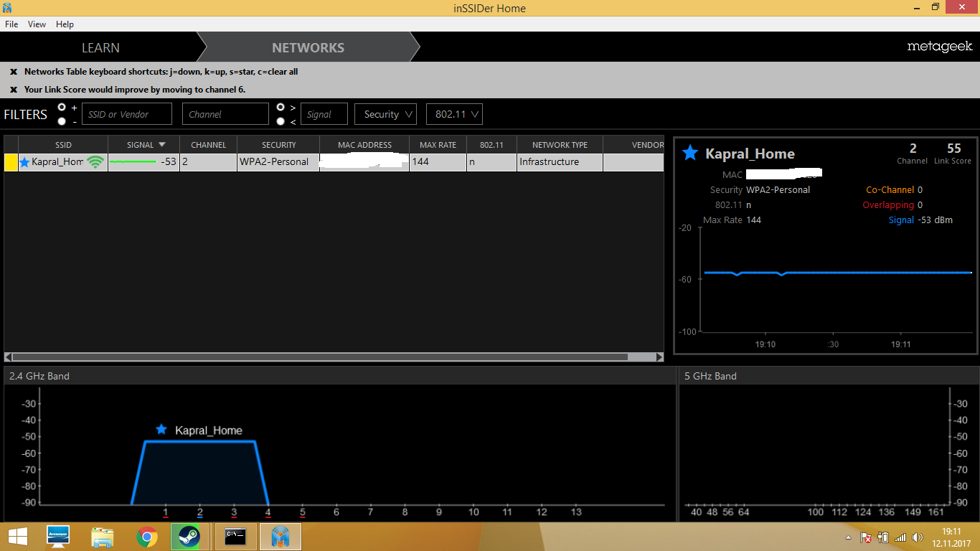This screenshot has width=980, height=551.
Task: Sort networks by the CHANNEL column
Action: pos(208,145)
